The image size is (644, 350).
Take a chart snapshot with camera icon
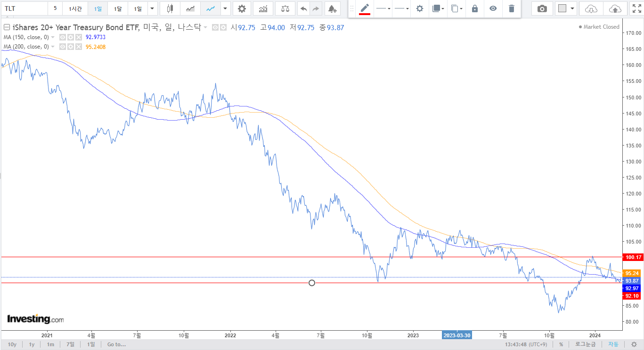point(542,8)
